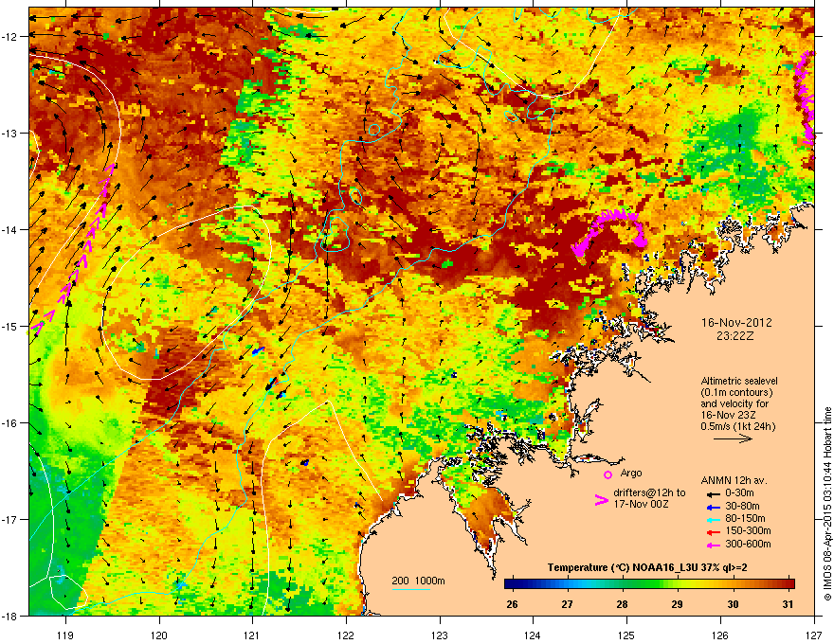
Task: Click the '23:22Z' time label
Action: click(735, 336)
